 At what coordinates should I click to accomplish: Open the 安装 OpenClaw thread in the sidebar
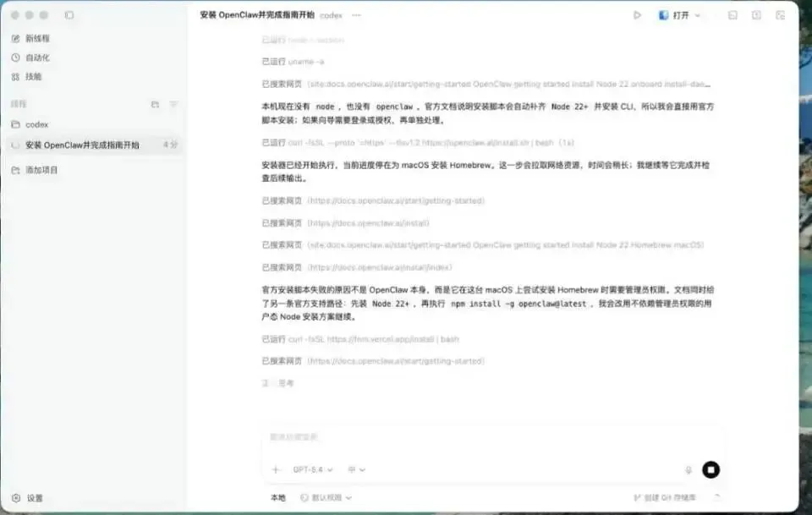coord(94,145)
